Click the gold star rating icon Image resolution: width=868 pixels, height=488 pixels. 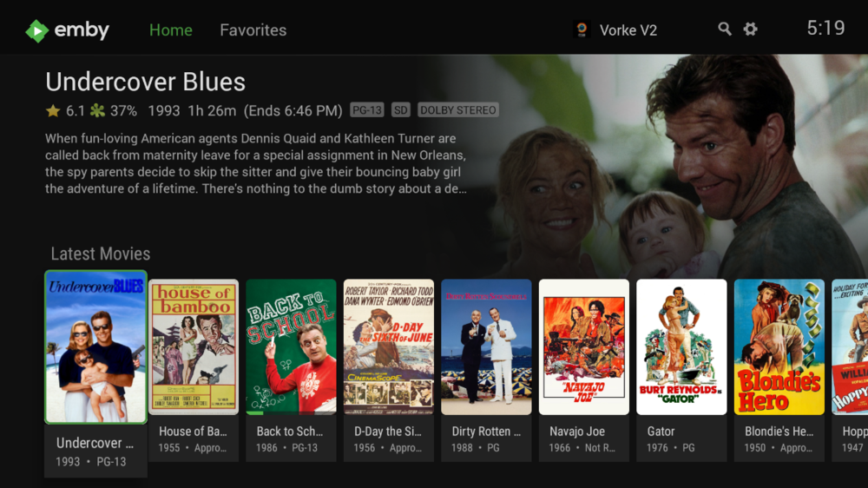pyautogui.click(x=53, y=111)
